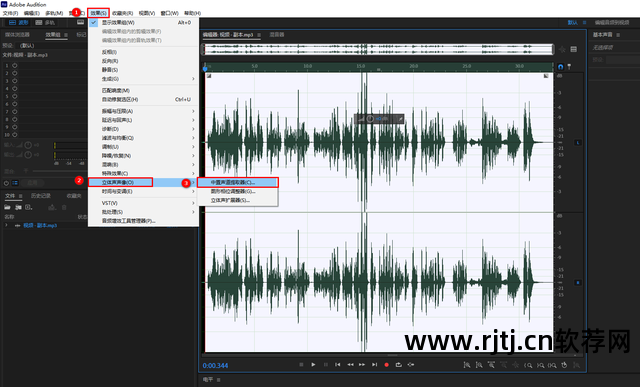Click Open File folder icon in Files panel
The image size is (640, 387).
pyautogui.click(x=8, y=207)
